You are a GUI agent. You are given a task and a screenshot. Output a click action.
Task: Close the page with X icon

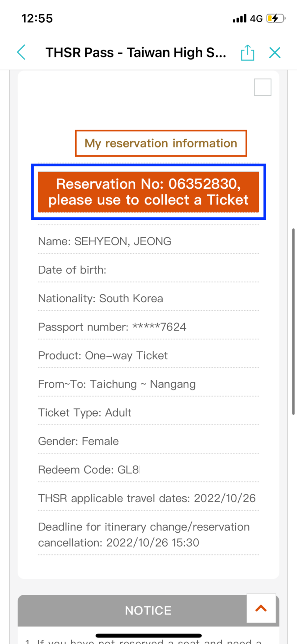click(275, 53)
